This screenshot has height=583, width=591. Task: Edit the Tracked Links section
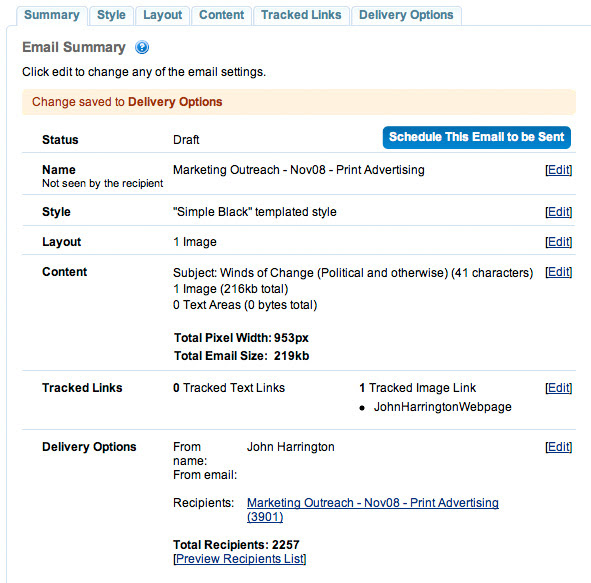(559, 388)
